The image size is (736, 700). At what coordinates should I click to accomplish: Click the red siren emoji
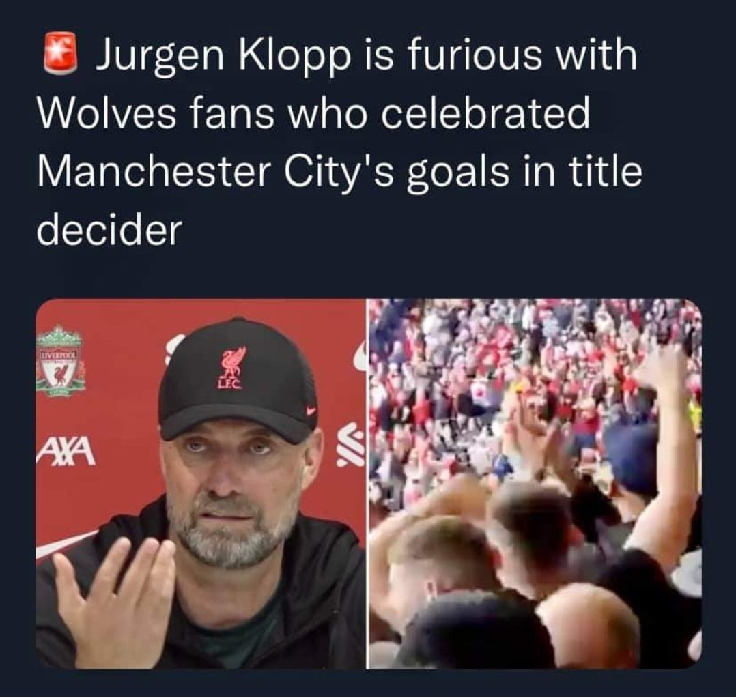click(x=61, y=54)
